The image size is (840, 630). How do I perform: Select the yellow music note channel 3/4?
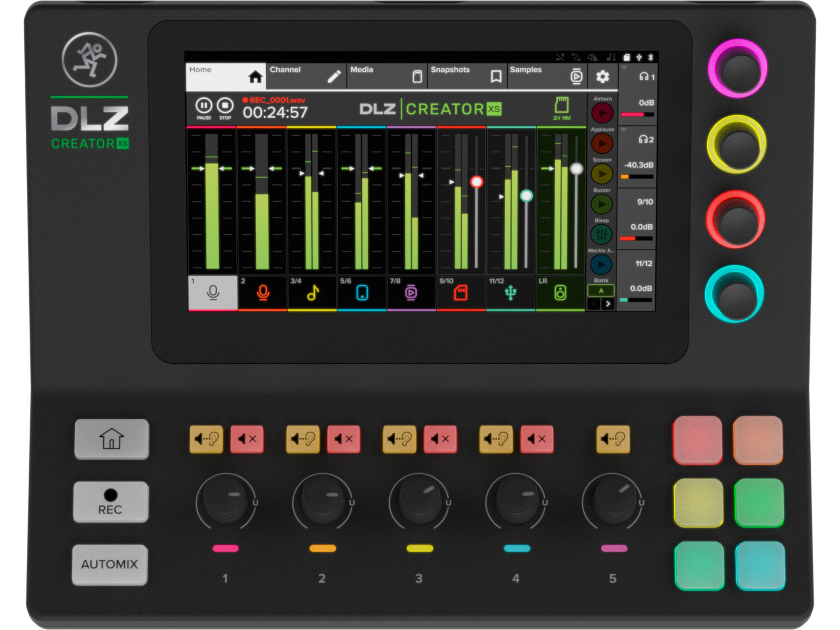pos(313,293)
